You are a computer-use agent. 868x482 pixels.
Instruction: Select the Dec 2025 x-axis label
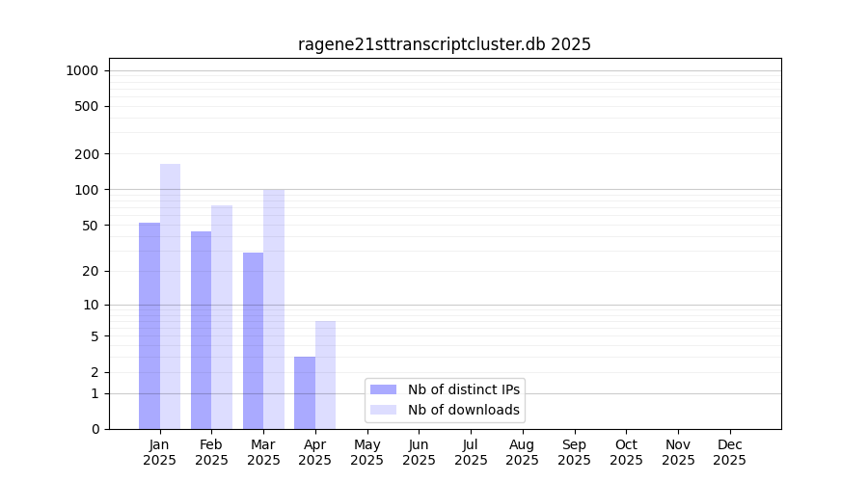[x=729, y=452]
